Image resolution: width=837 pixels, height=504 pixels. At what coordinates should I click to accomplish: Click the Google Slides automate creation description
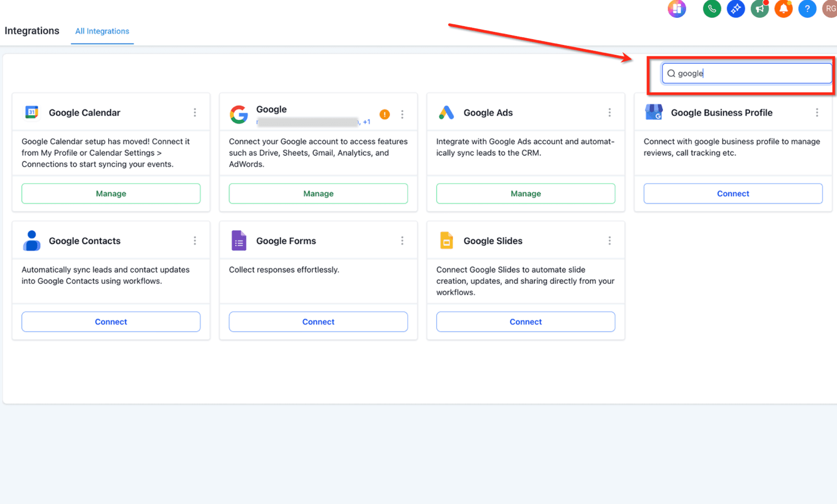point(525,281)
